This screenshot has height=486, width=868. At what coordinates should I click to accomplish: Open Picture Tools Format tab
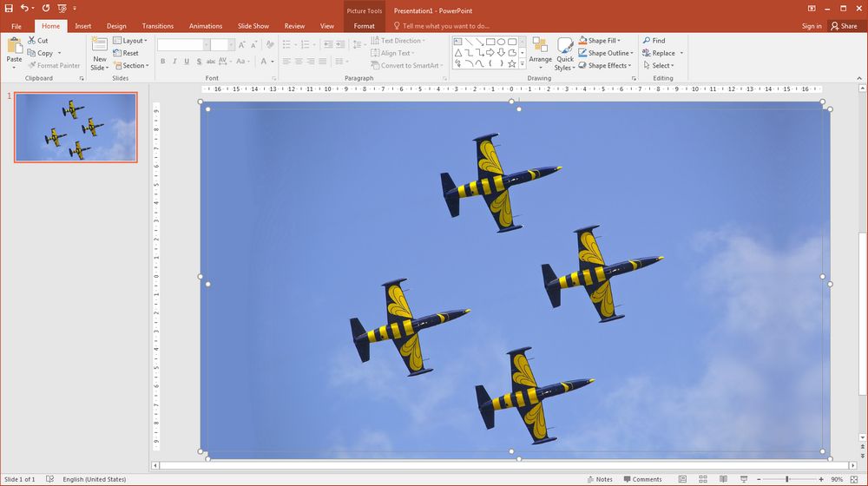364,26
